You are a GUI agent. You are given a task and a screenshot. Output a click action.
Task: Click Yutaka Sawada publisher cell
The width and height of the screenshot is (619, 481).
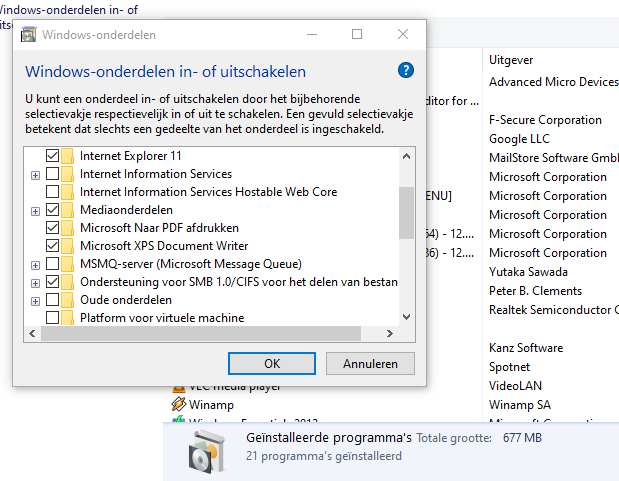pos(528,272)
